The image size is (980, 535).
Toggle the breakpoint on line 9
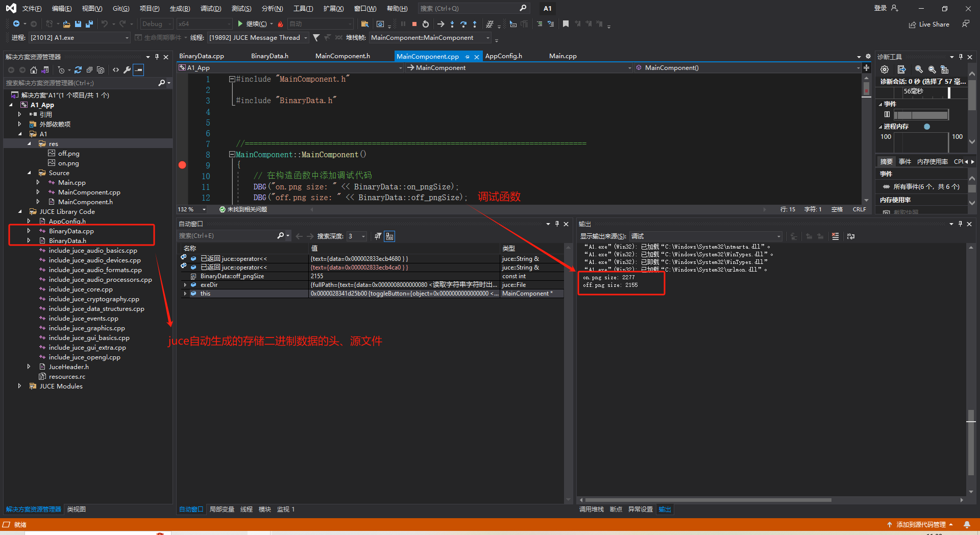182,165
